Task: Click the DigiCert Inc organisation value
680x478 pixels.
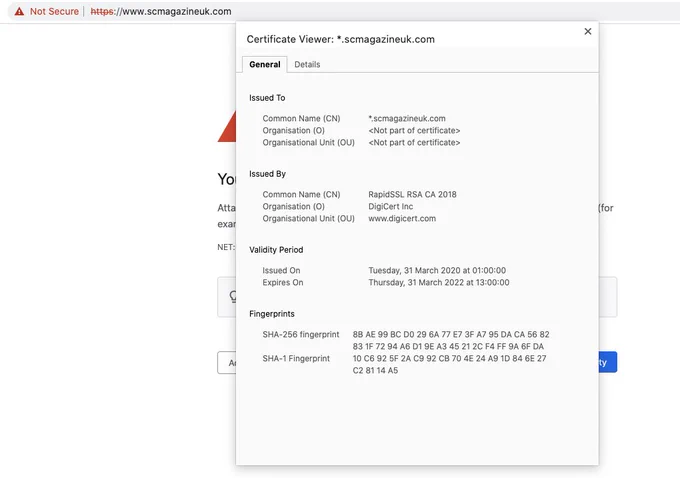Action: click(x=390, y=206)
